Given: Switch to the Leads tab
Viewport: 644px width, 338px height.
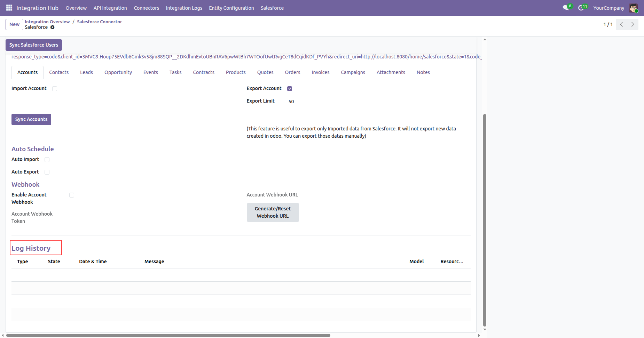Looking at the screenshot, I should coord(86,72).
